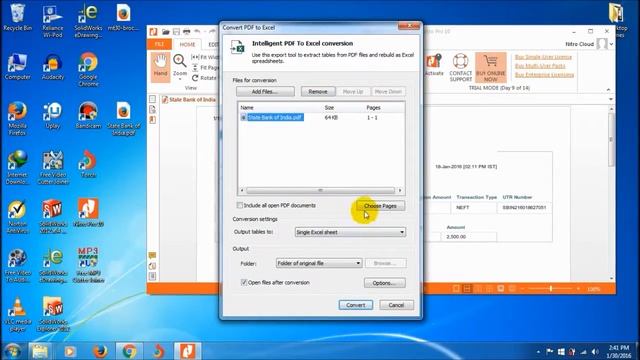Open VLC media player desktop shortcut
The image size is (640, 360).
pyautogui.click(x=18, y=314)
